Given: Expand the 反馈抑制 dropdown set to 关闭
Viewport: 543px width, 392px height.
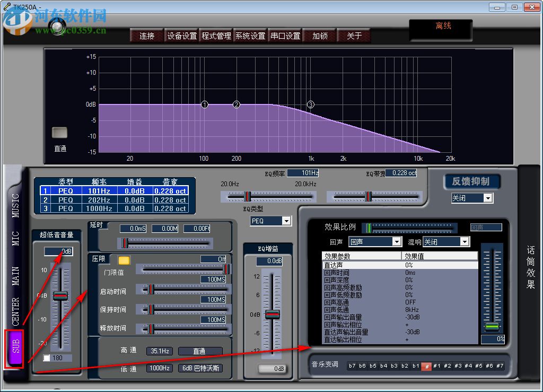Looking at the screenshot, I should 471,198.
